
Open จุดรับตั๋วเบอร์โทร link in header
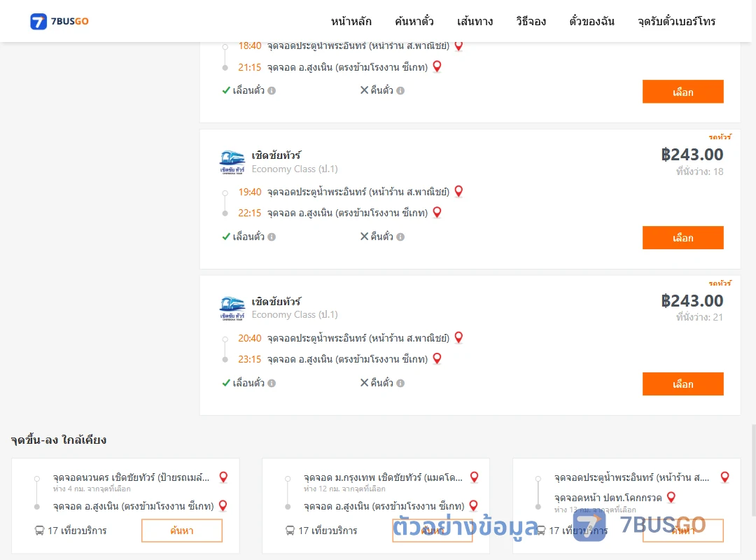pos(676,21)
